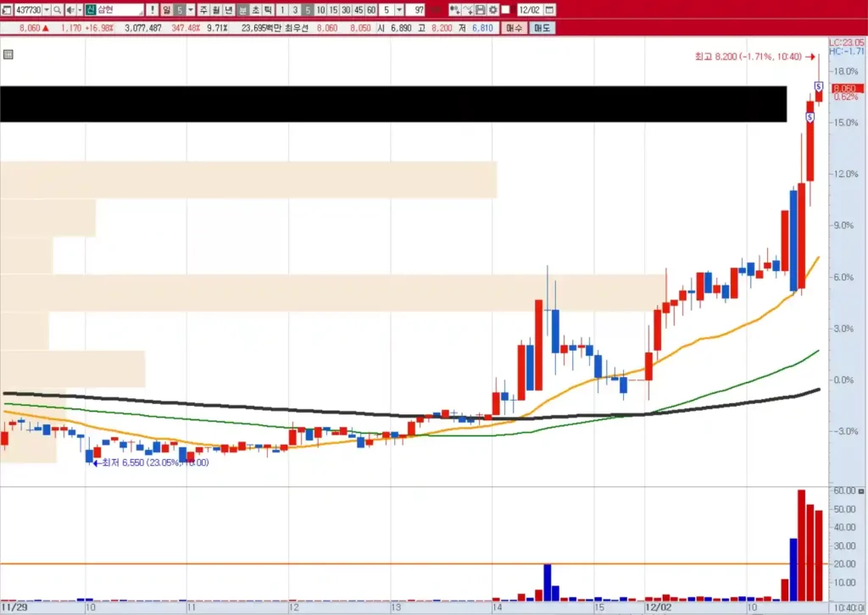Click the lower S signal marker
868x615 pixels.
point(810,117)
